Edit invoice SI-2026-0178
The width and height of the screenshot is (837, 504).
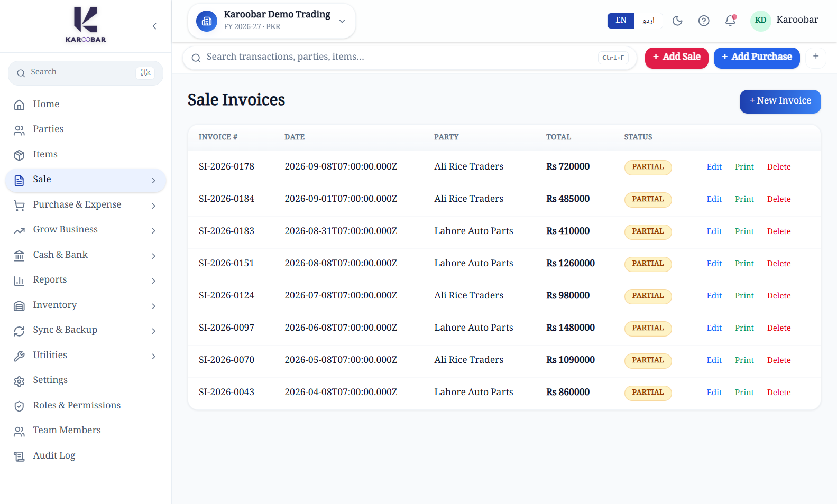pos(714,167)
